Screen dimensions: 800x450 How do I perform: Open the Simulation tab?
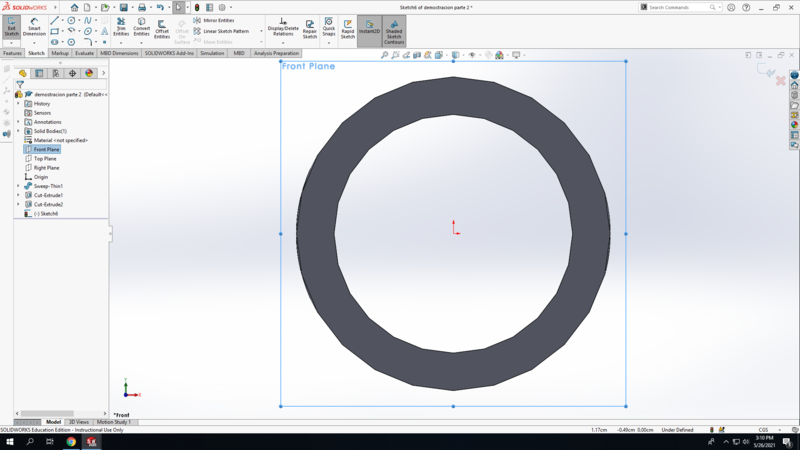tap(212, 53)
